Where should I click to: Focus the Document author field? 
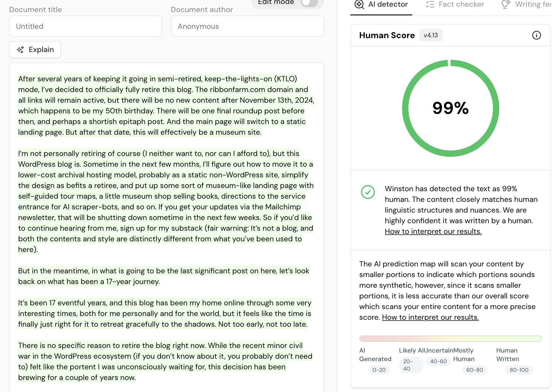click(x=247, y=26)
